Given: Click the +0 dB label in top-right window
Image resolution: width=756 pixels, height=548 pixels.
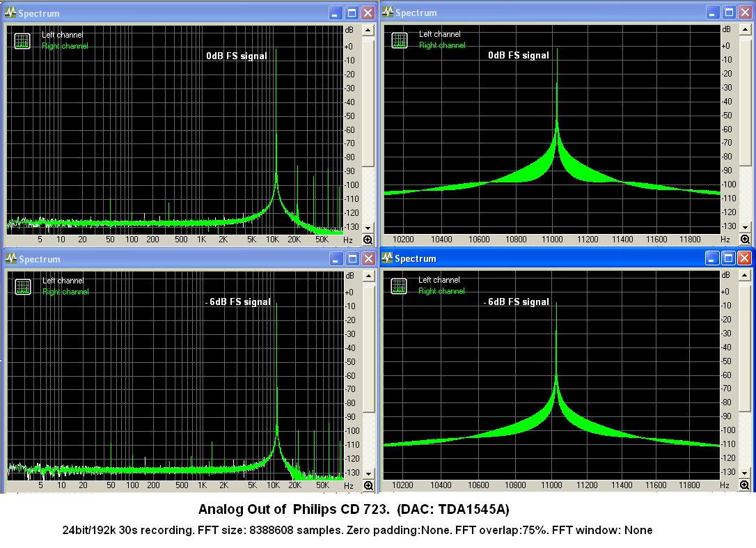Looking at the screenshot, I should [725, 46].
